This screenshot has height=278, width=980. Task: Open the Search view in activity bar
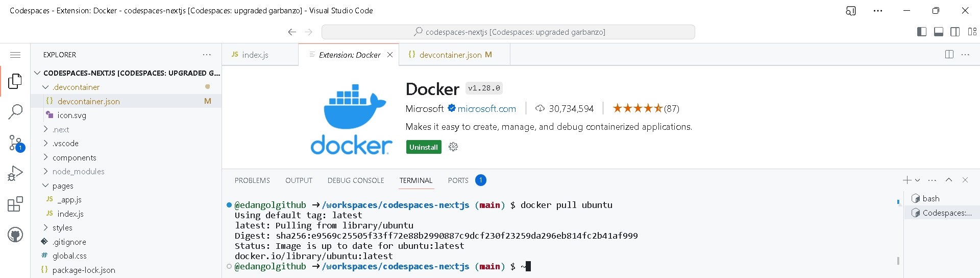click(x=15, y=111)
